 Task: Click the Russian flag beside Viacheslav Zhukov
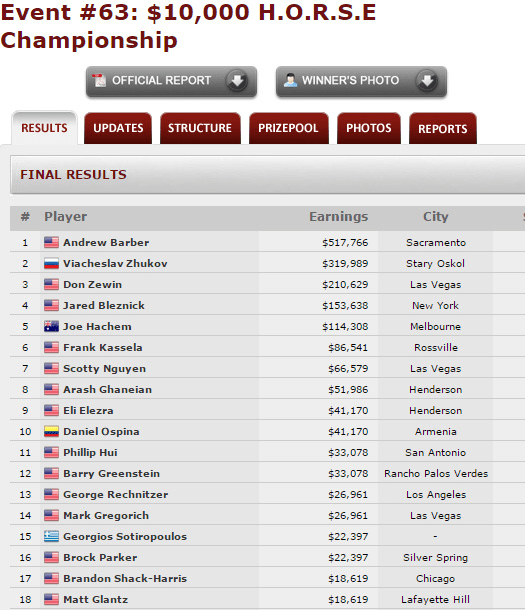51,264
